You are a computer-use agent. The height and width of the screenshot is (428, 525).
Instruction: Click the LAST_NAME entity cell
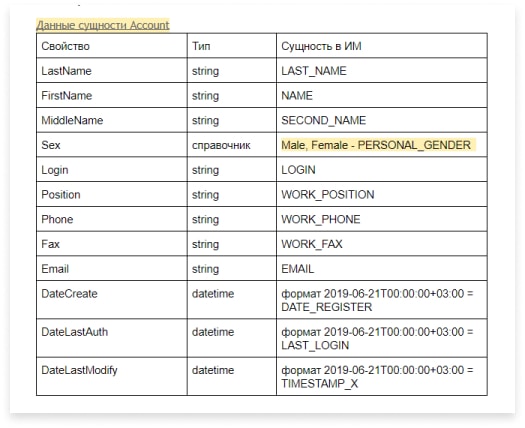click(x=382, y=70)
